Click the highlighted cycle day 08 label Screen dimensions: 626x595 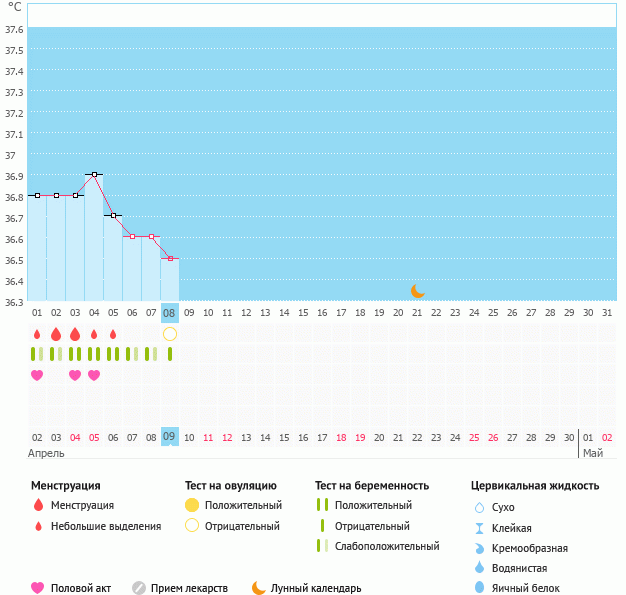coord(170,313)
